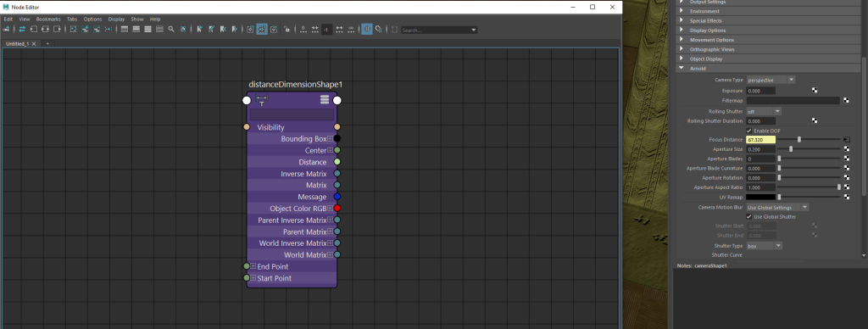Open the Shutter Type dropdown
This screenshot has width=868, height=329.
(764, 245)
